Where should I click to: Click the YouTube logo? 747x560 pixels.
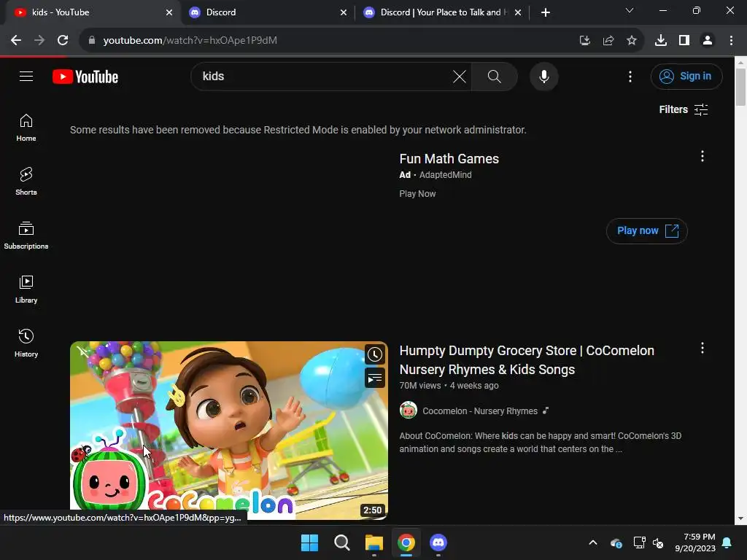pyautogui.click(x=85, y=77)
